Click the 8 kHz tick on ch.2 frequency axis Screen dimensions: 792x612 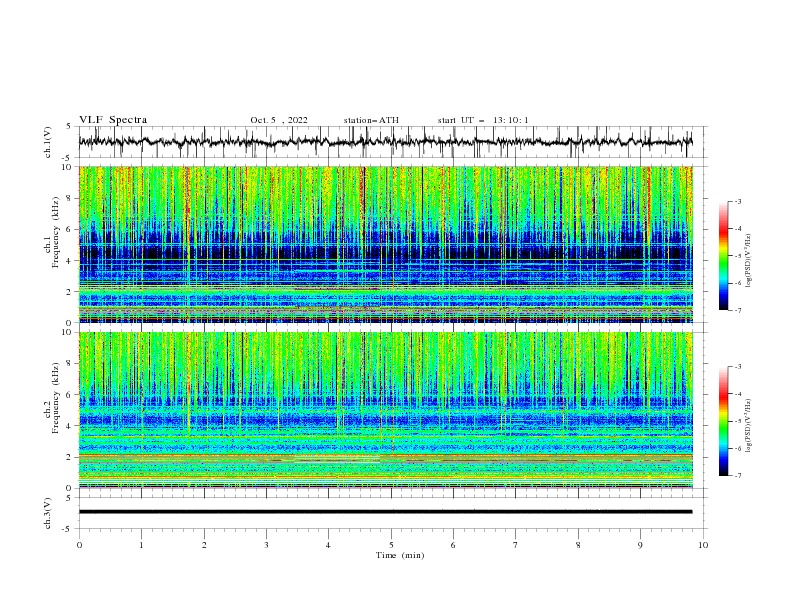click(x=70, y=364)
